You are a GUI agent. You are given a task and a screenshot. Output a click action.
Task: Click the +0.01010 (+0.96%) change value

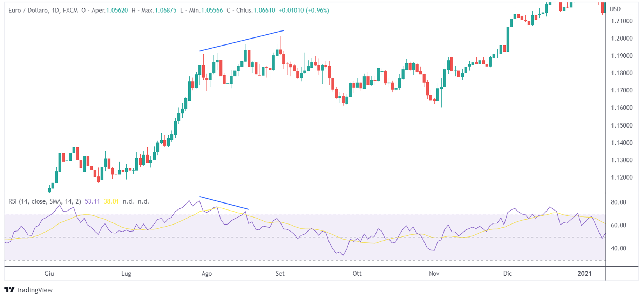(x=304, y=11)
